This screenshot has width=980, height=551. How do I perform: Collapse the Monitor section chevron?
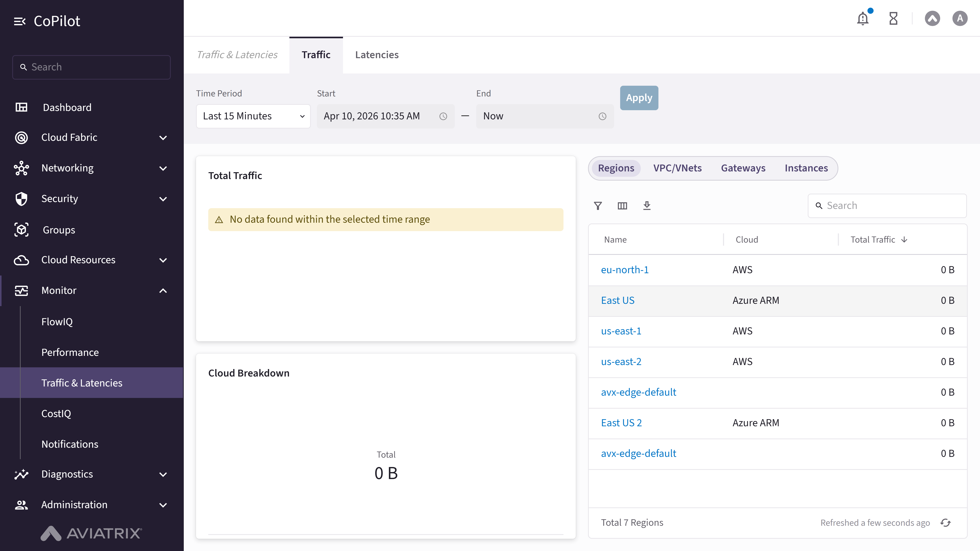[163, 291]
